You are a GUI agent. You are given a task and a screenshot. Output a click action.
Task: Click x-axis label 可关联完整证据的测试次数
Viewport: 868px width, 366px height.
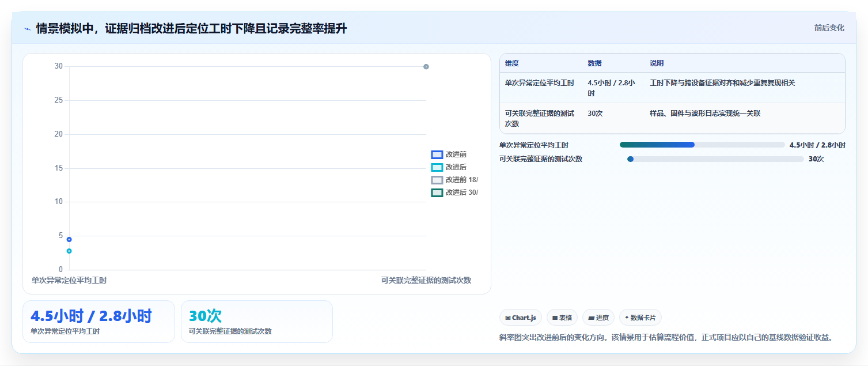click(426, 280)
